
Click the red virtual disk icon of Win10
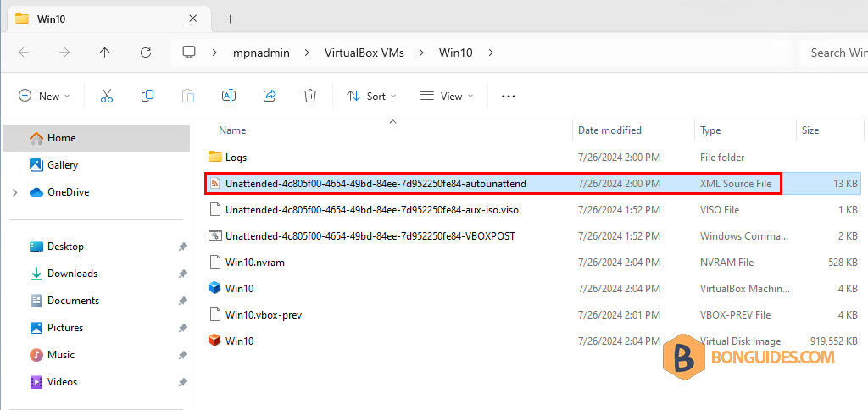coord(214,341)
